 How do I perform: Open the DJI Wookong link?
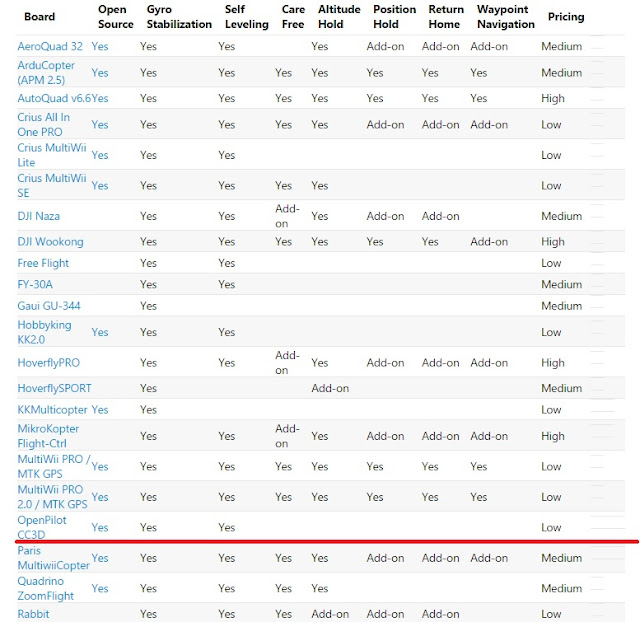[x=50, y=242]
